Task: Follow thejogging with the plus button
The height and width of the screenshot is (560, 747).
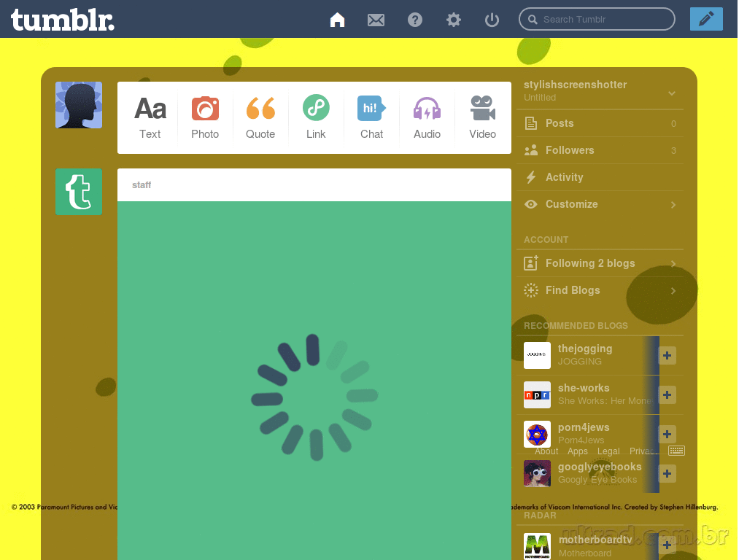Action: coord(667,355)
